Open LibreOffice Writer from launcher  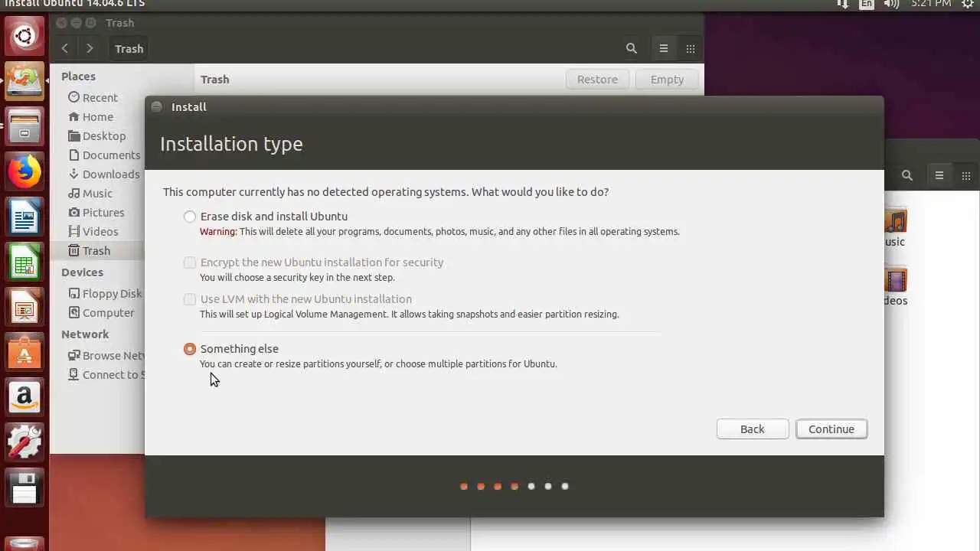click(x=24, y=217)
